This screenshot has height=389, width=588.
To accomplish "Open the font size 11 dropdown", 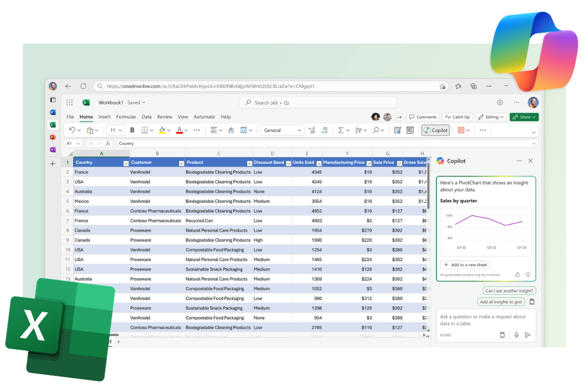I will pos(115,130).
